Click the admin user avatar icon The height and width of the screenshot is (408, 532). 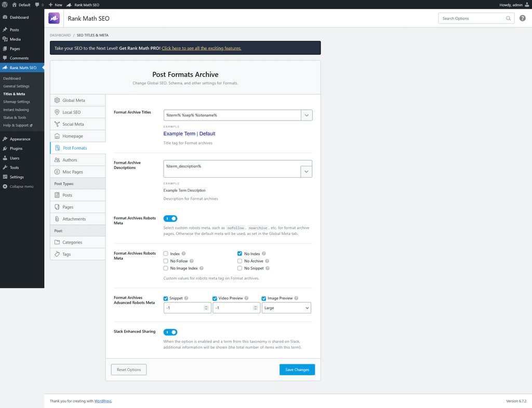tap(527, 5)
